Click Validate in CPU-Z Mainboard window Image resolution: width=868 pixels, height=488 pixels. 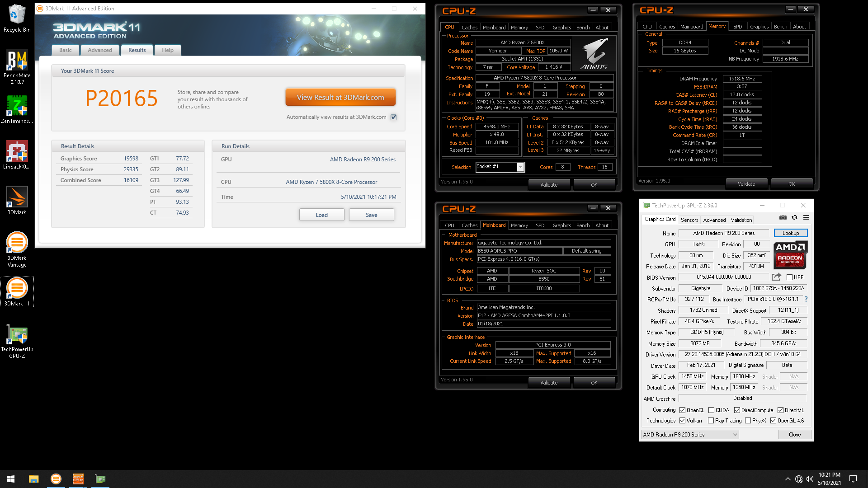[x=549, y=383]
